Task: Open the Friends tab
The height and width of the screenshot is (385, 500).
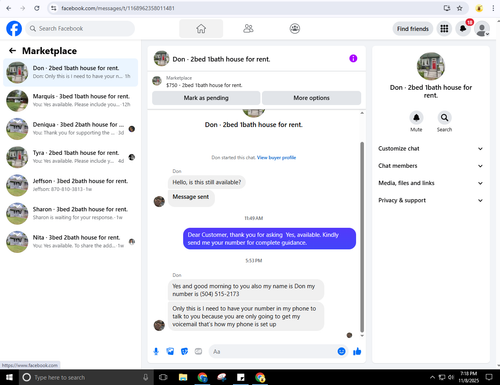Action: pos(248,29)
